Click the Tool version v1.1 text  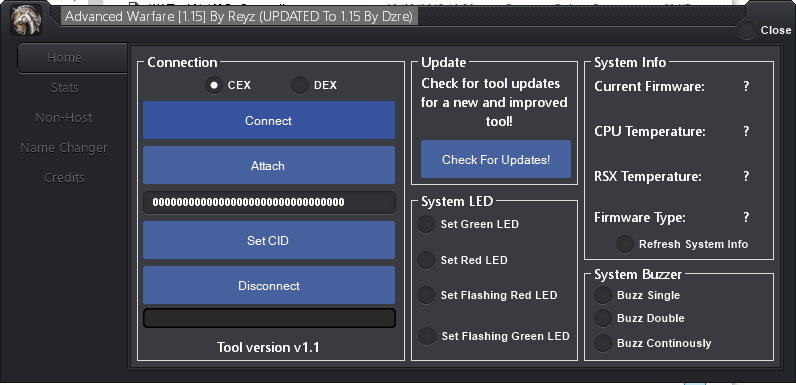[x=269, y=347]
